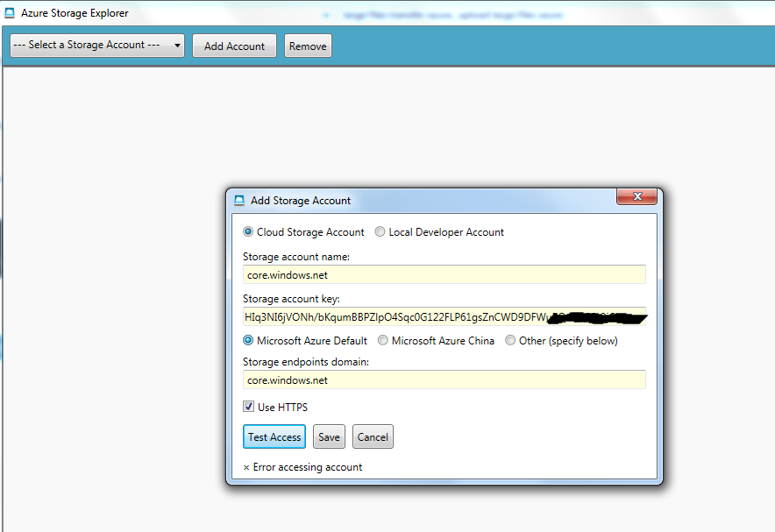Click the Storage account name field
The height and width of the screenshot is (532, 775).
pyautogui.click(x=444, y=274)
